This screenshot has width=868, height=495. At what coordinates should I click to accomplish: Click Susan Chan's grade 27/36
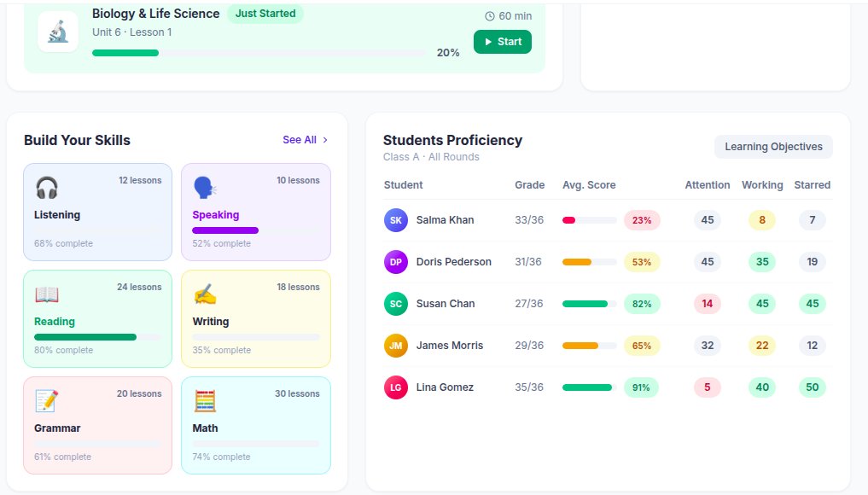click(529, 304)
